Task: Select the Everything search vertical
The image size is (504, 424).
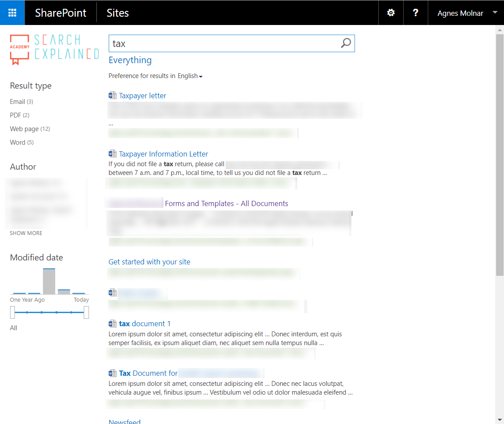Action: click(130, 60)
